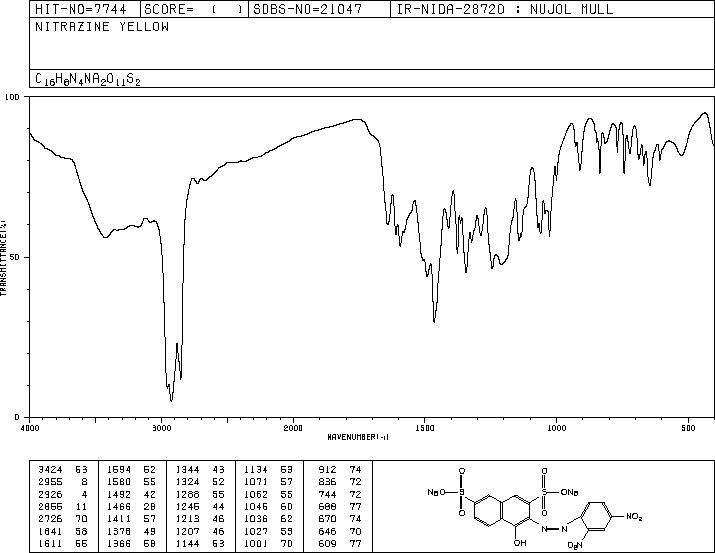This screenshot has width=715, height=553.
Task: Click the NO2 group in structure diagram
Action: point(634,517)
